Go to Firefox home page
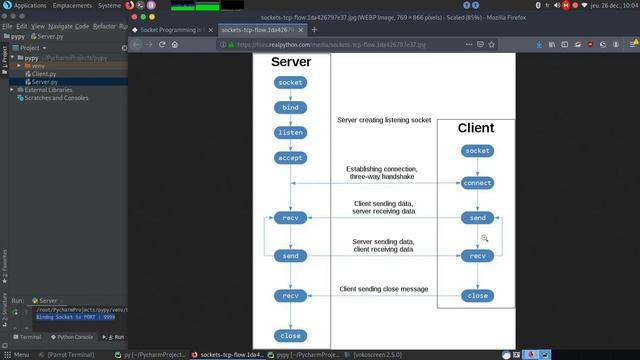The image size is (640, 360). click(x=175, y=44)
